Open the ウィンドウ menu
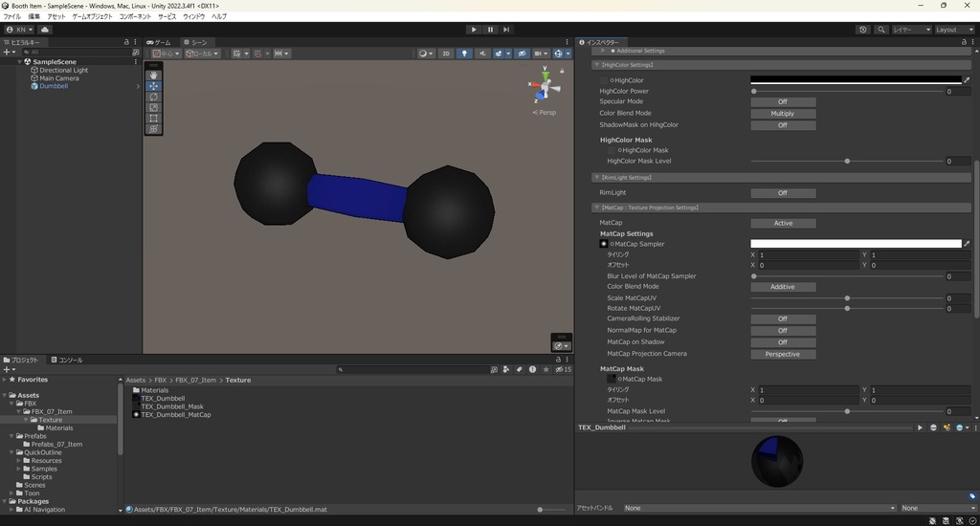Viewport: 980px width, 526px height. click(x=193, y=16)
